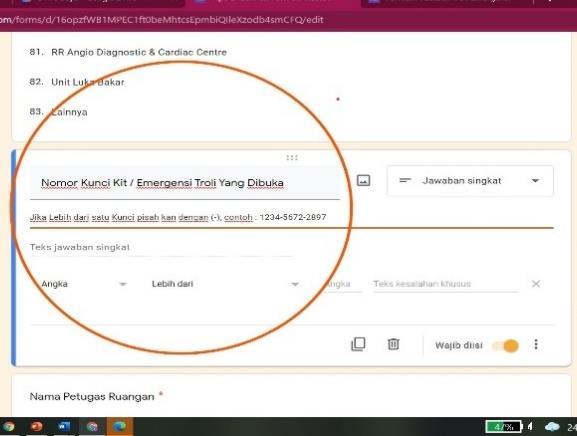The height and width of the screenshot is (436, 577).
Task: Toggle the Wajib diisi required switch
Action: 507,345
